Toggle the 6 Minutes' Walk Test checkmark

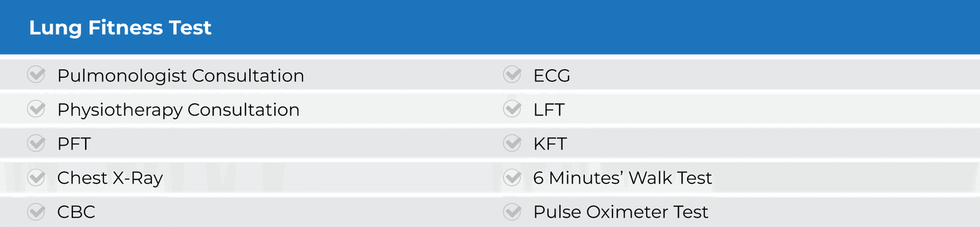[513, 177]
